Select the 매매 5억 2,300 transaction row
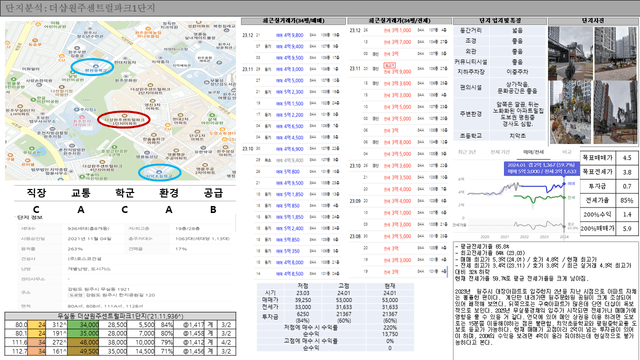Image resolution: width=640 pixels, height=360 pixels. click(291, 92)
